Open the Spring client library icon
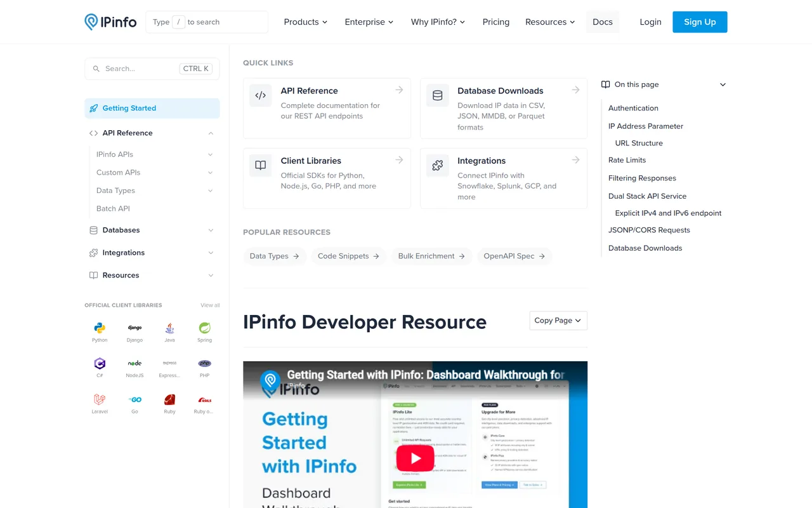The width and height of the screenshot is (812, 508). click(x=204, y=328)
